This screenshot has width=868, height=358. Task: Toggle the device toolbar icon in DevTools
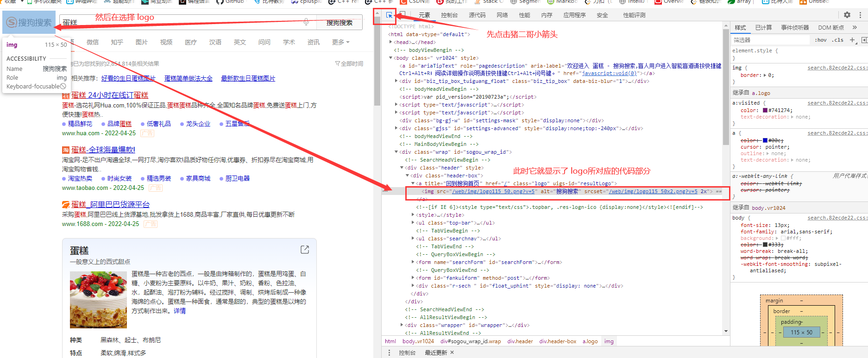tap(403, 15)
